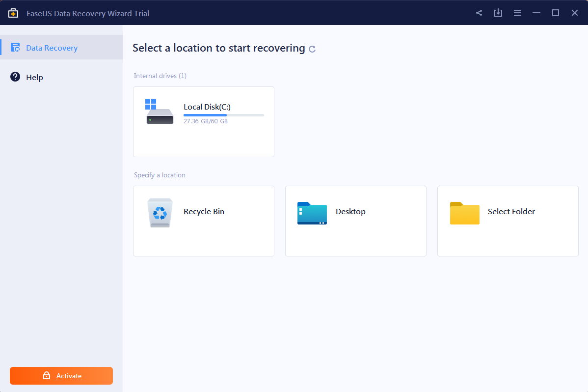The image size is (588, 392).
Task: Click the Share icon in the title bar
Action: (479, 13)
